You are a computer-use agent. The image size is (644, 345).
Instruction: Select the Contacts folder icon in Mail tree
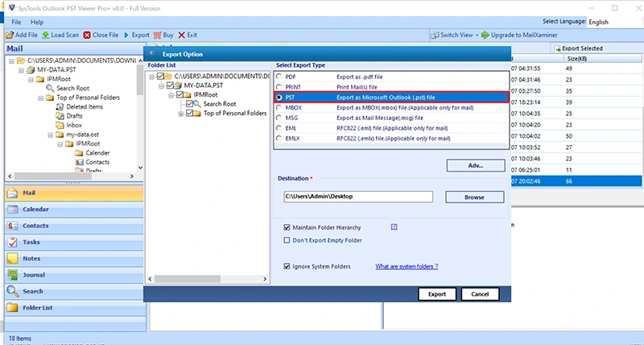[79, 163]
